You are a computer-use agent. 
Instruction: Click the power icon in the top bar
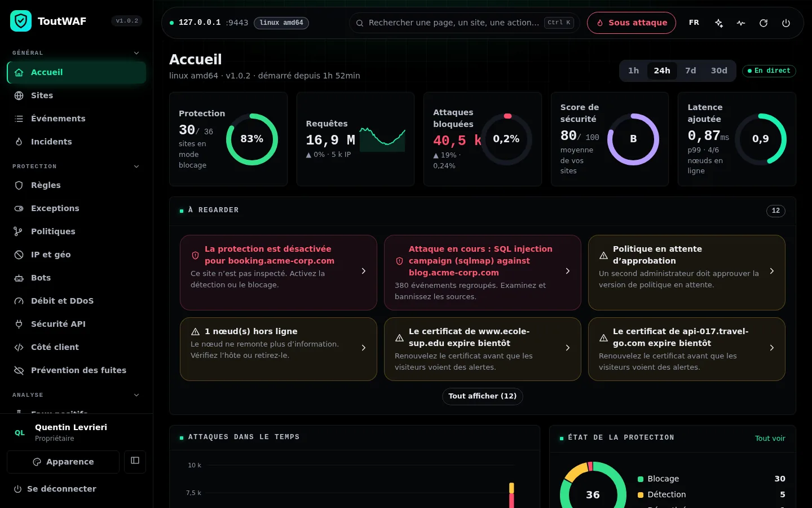pyautogui.click(x=786, y=23)
